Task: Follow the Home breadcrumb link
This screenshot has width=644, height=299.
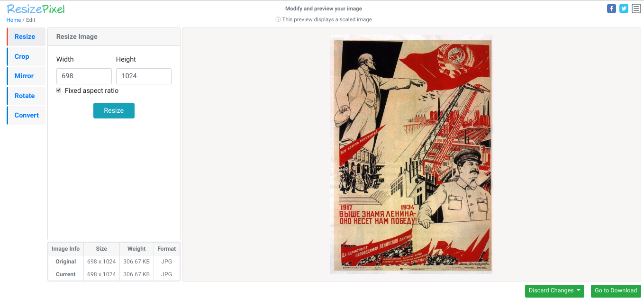Action: (14, 20)
